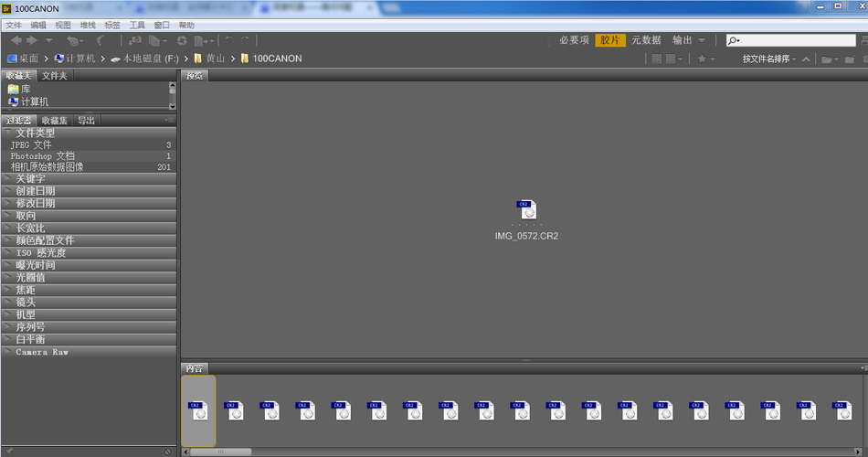Rotate 90 degrees counterclockwise
868x457 pixels.
[x=229, y=40]
